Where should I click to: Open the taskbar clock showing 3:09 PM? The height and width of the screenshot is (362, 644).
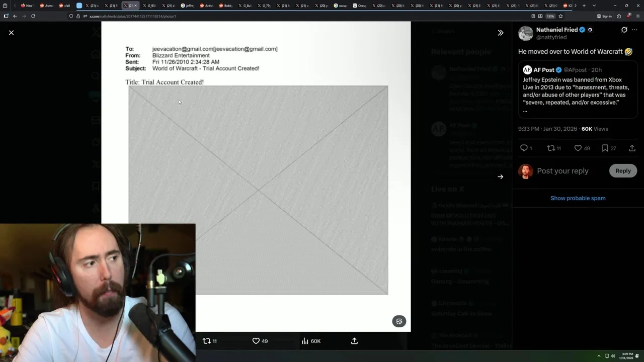coord(627,356)
